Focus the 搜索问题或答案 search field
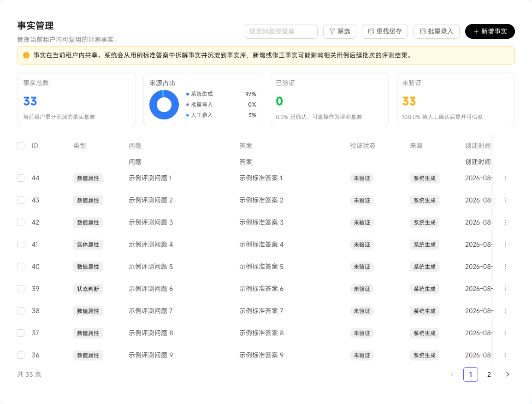The width and height of the screenshot is (532, 404). click(x=281, y=31)
